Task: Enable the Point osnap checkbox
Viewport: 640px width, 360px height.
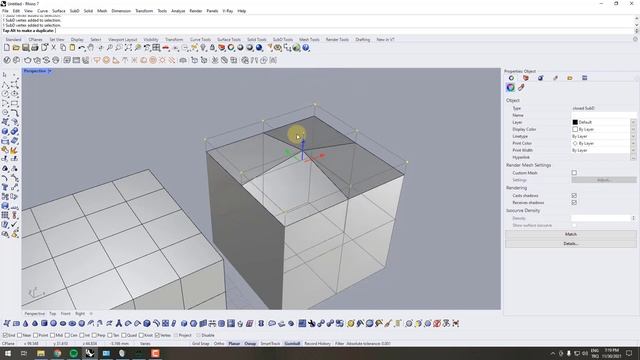Action: (x=36, y=335)
